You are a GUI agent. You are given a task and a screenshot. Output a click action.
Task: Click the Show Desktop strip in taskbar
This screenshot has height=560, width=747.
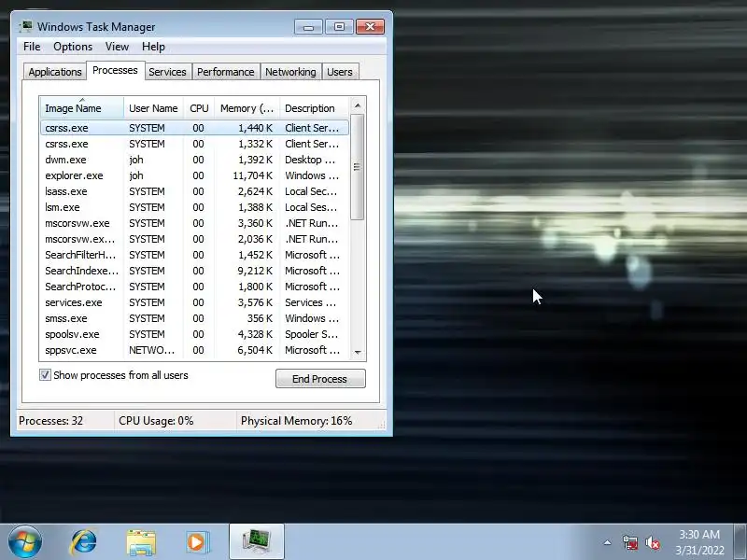[x=740, y=542]
